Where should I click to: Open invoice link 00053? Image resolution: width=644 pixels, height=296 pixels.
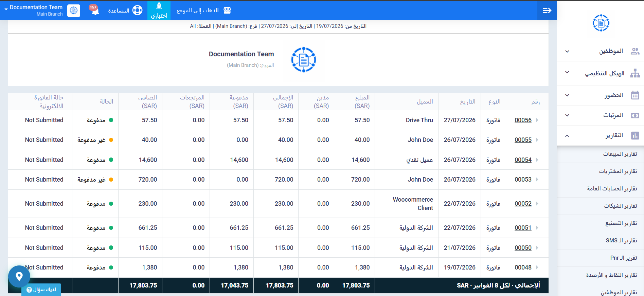click(x=523, y=180)
